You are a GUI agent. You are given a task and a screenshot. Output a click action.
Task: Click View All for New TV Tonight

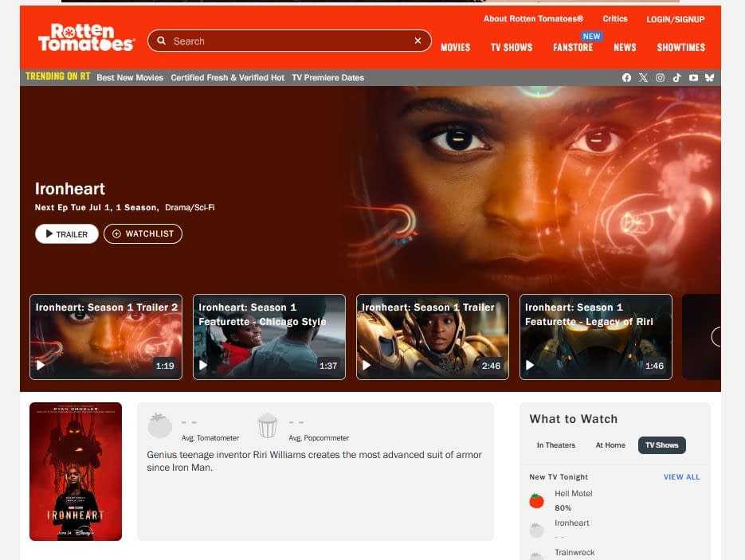(x=681, y=477)
